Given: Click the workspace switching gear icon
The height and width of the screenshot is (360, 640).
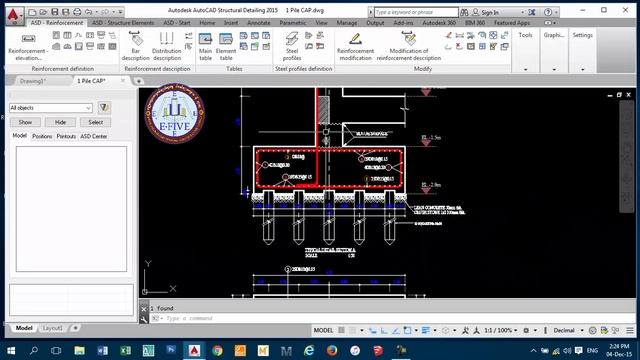Looking at the screenshot, I should tap(526, 330).
